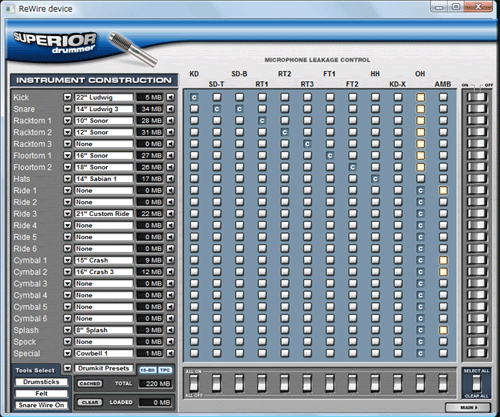Click the Ride 3 field 21" Custom Ride

[x=103, y=214]
